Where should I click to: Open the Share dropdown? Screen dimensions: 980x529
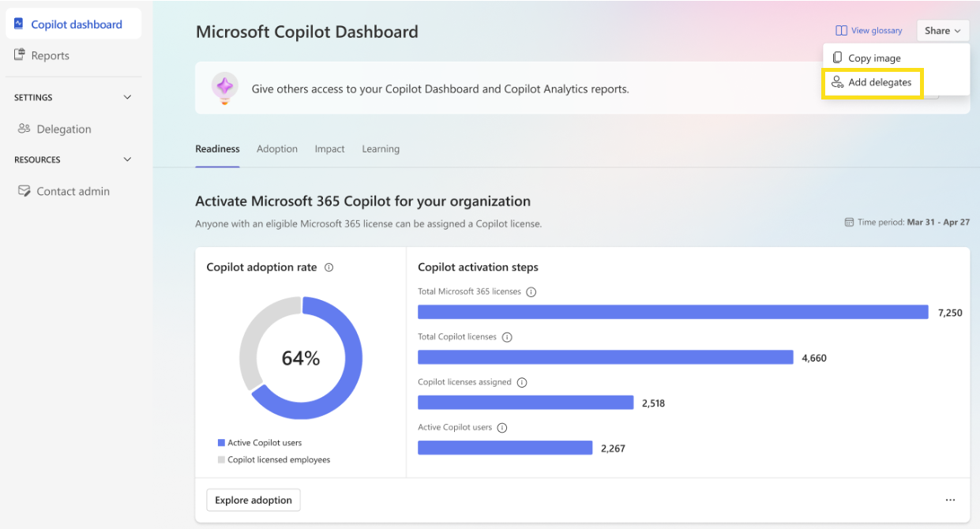(x=942, y=30)
